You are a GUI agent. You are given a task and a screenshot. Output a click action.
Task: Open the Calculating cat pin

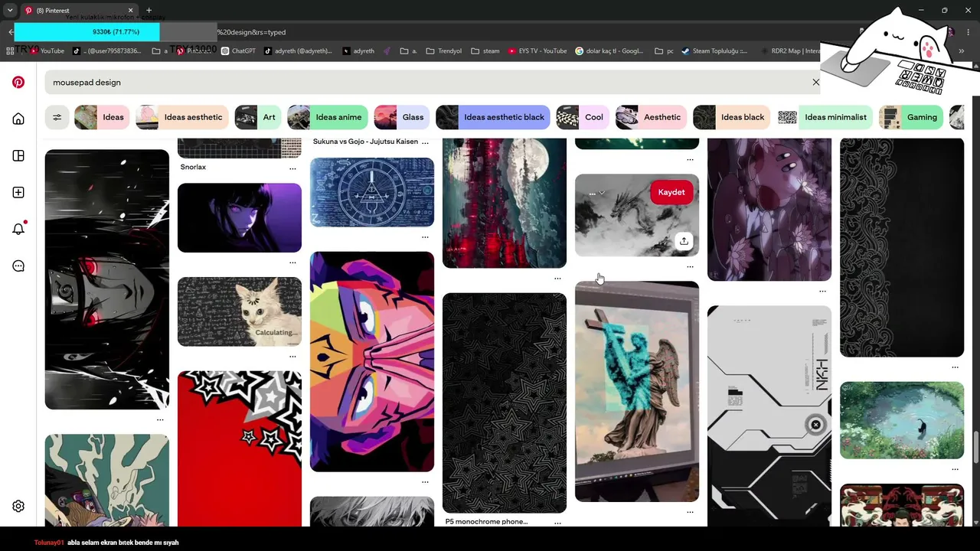240,311
